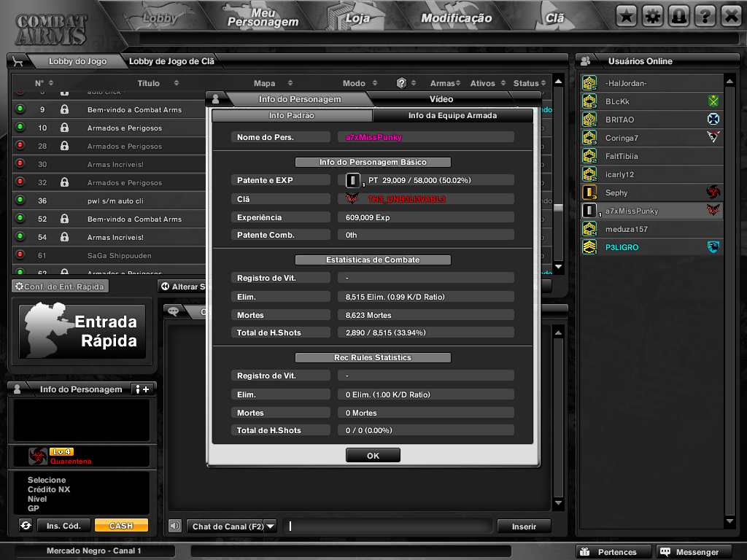The height and width of the screenshot is (560, 747).
Task: Click the alert bell icon
Action: point(679,17)
